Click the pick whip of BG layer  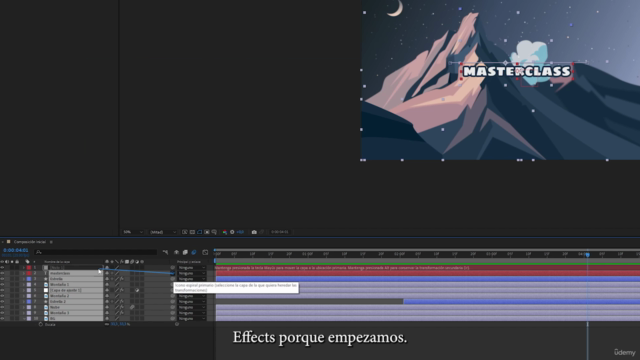click(x=173, y=318)
